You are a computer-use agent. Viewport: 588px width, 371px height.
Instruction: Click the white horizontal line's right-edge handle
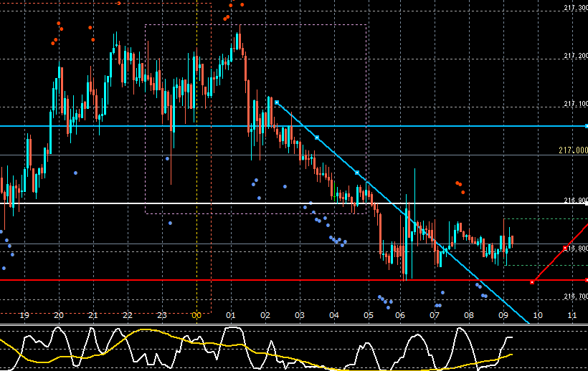coord(587,203)
